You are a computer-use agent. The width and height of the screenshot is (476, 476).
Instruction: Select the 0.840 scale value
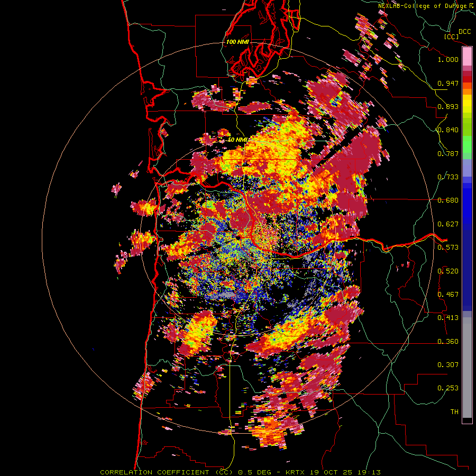click(x=448, y=130)
